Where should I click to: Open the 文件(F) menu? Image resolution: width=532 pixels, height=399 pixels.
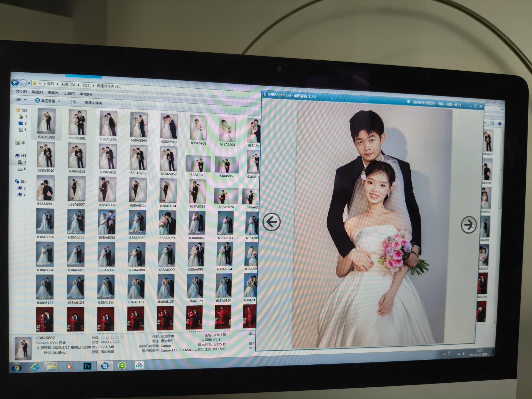click(x=21, y=91)
